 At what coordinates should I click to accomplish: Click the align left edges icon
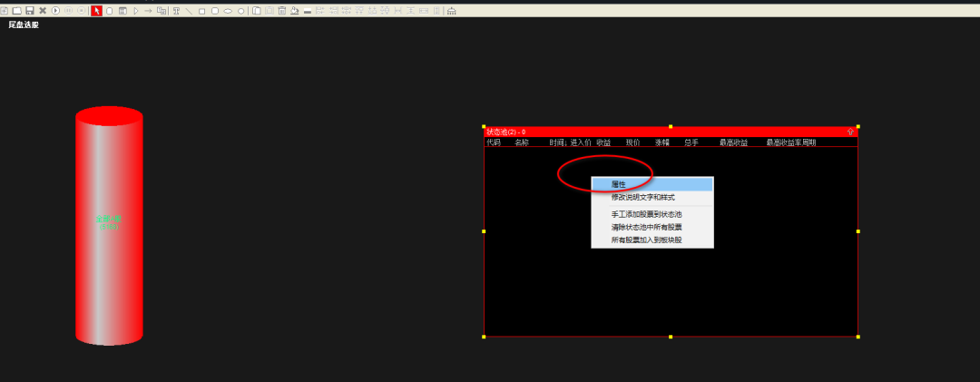tap(320, 11)
